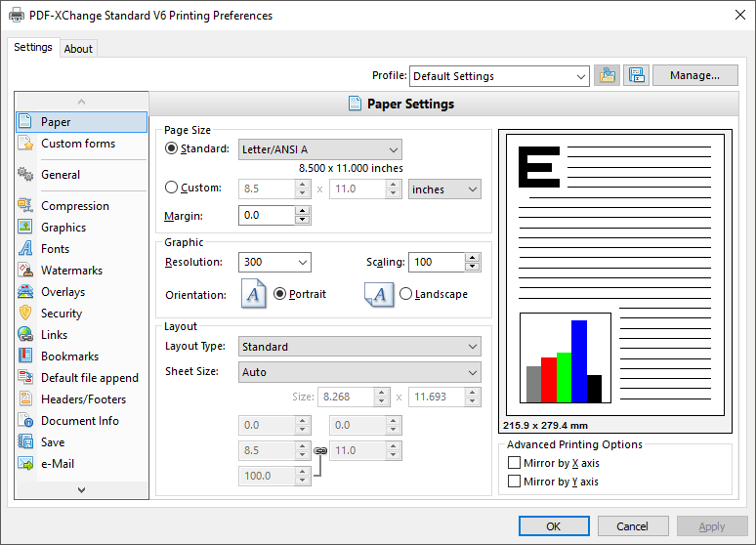The width and height of the screenshot is (756, 545).
Task: Choose Portrait orientation radio button
Action: click(x=279, y=293)
